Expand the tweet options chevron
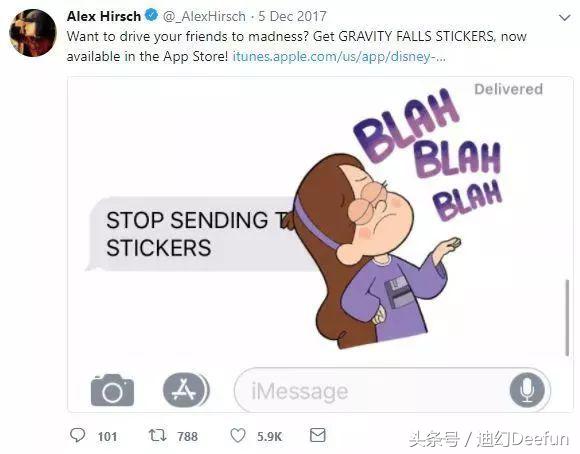The width and height of the screenshot is (580, 454). point(564,17)
